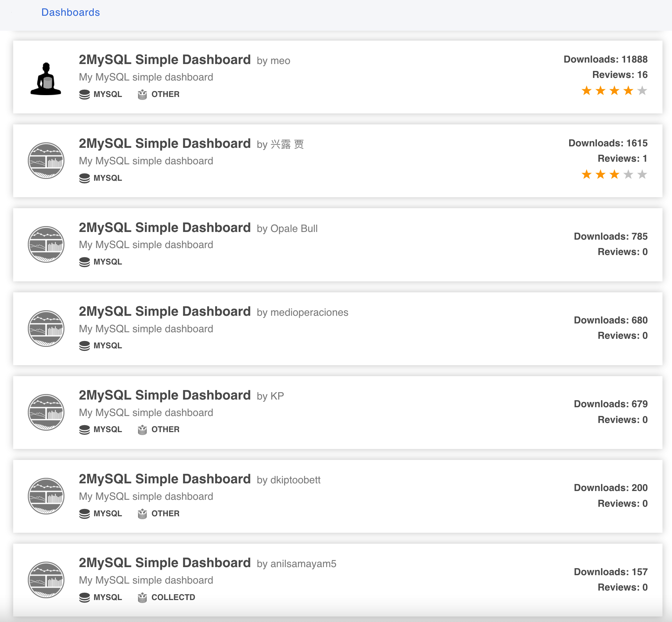Click 'by KP' author text

pyautogui.click(x=270, y=396)
